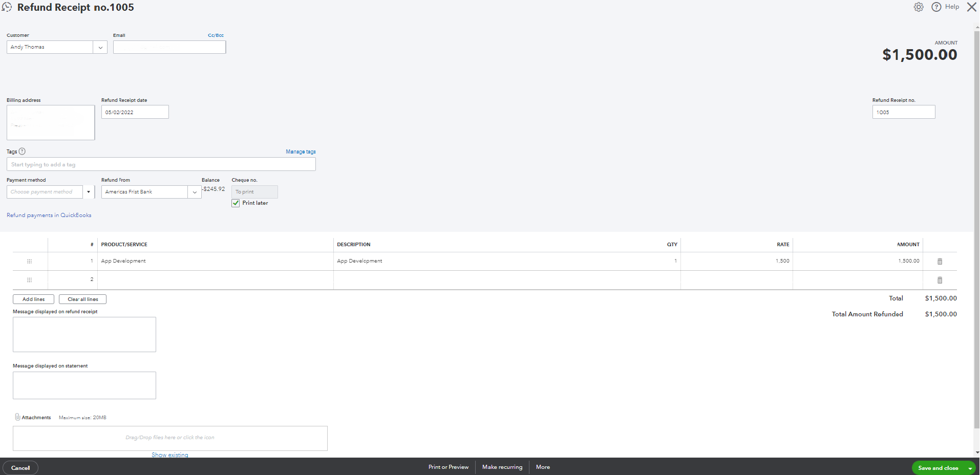Image resolution: width=980 pixels, height=475 pixels.
Task: Click the PRODUCT/SERVICE column header
Action: [124, 245]
